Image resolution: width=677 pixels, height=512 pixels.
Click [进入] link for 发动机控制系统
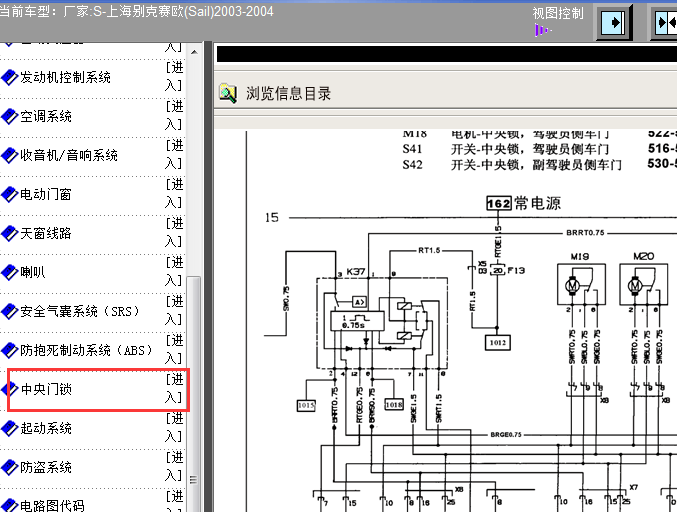pyautogui.click(x=174, y=77)
